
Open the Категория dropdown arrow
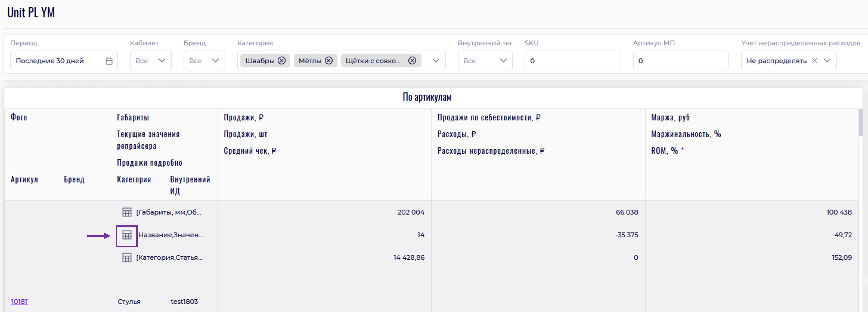436,60
